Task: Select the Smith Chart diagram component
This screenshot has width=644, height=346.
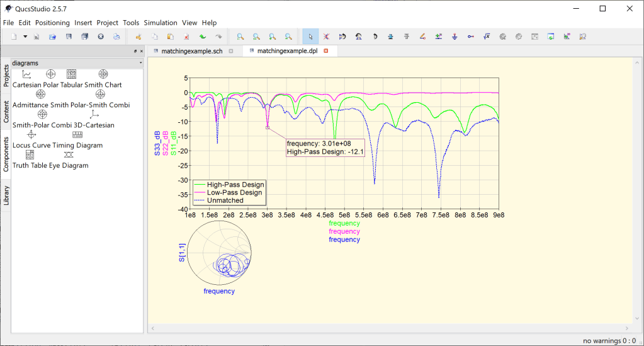Action: pyautogui.click(x=103, y=79)
